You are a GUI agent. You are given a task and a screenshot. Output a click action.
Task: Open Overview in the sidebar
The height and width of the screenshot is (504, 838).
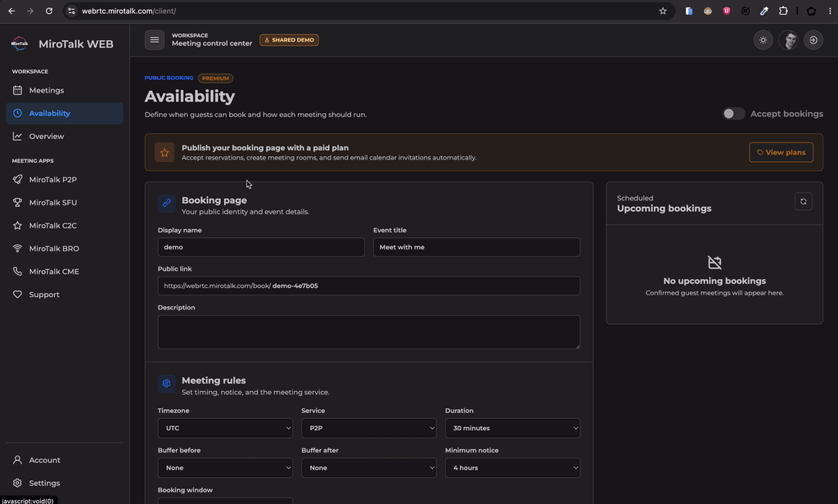[64, 137]
